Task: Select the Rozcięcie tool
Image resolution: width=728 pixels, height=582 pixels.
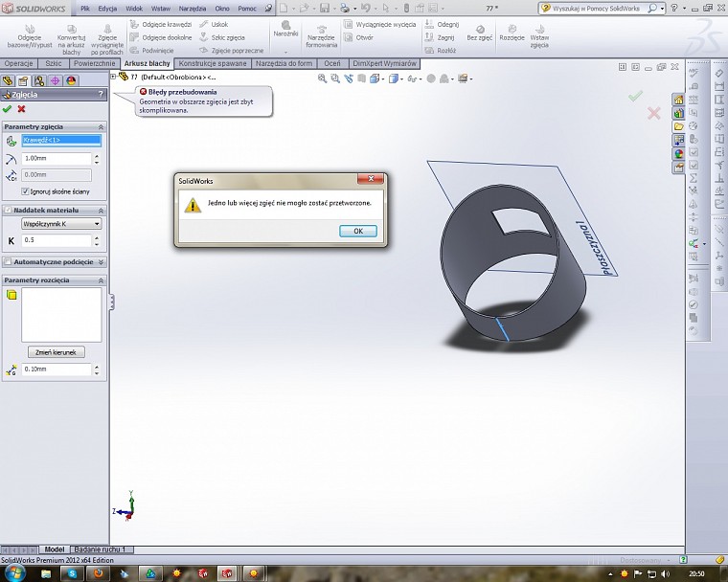Action: tap(512, 34)
